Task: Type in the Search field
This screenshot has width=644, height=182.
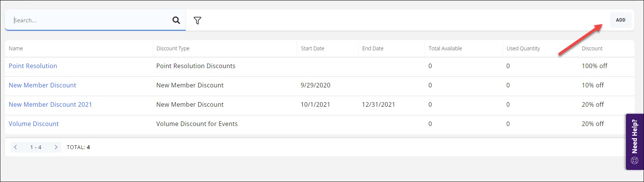Action: pos(91,20)
